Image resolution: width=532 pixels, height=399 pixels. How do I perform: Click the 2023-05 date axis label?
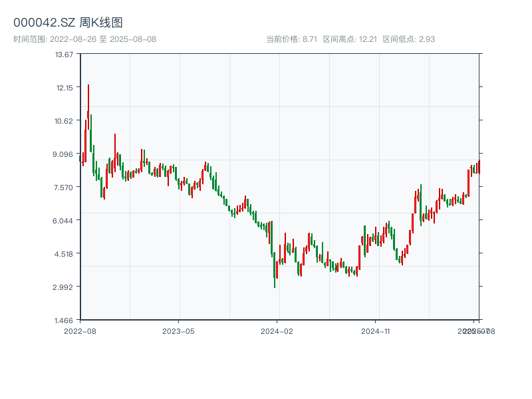[x=178, y=331]
